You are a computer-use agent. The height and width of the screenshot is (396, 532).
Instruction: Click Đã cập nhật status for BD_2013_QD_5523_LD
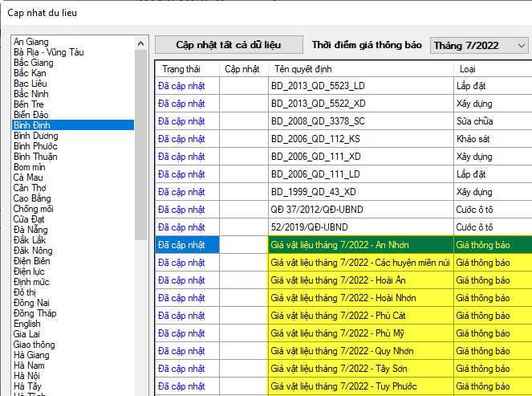click(x=181, y=85)
